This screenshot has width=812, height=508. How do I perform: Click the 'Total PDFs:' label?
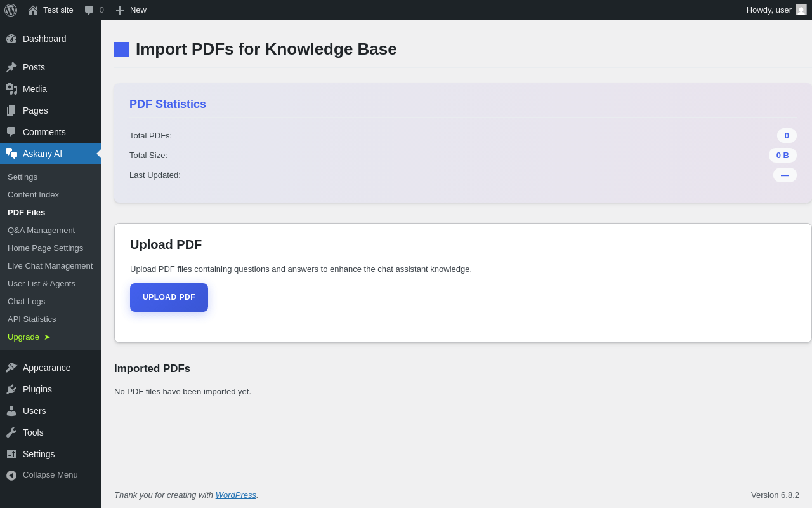pyautogui.click(x=150, y=135)
